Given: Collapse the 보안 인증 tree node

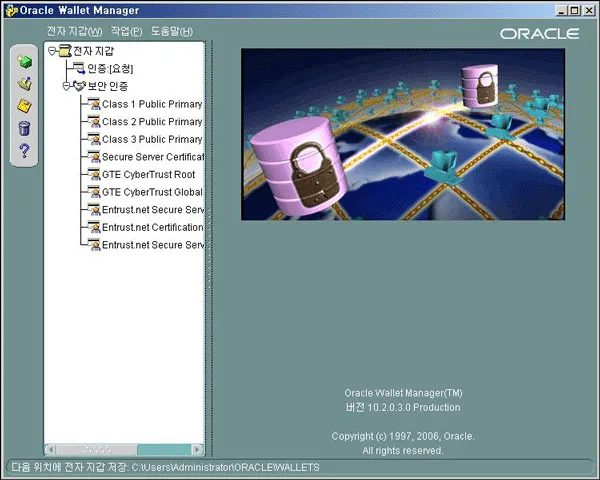Looking at the screenshot, I should [x=67, y=86].
